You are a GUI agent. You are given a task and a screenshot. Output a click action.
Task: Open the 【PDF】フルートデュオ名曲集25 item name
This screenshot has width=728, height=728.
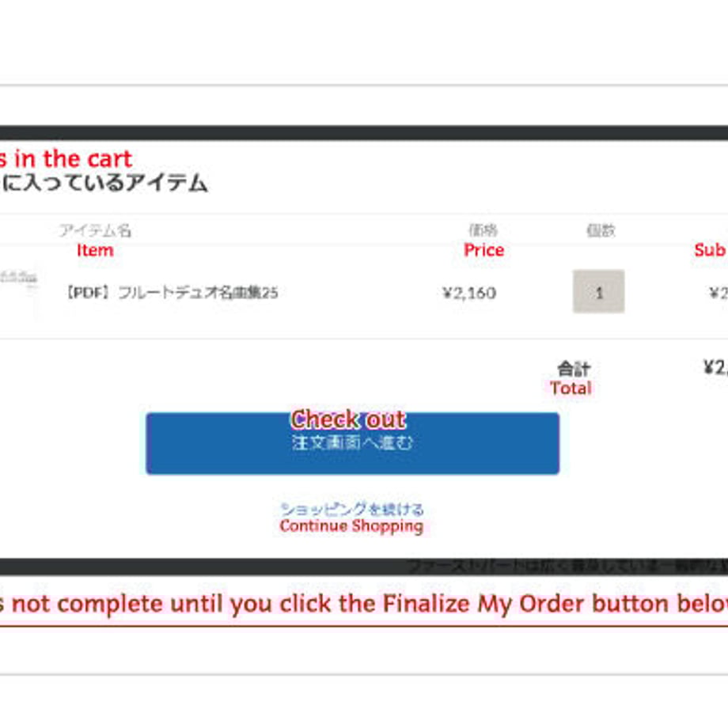point(172,293)
